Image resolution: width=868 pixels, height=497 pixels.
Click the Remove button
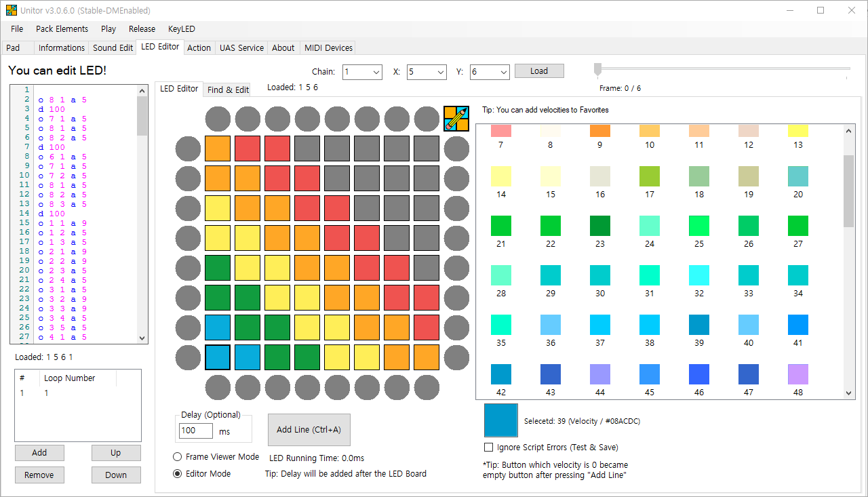pyautogui.click(x=39, y=475)
